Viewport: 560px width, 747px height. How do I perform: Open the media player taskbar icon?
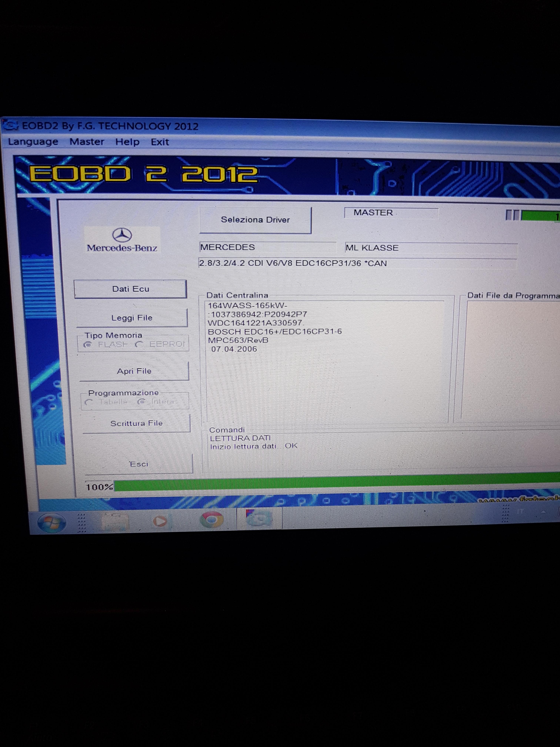tap(161, 521)
